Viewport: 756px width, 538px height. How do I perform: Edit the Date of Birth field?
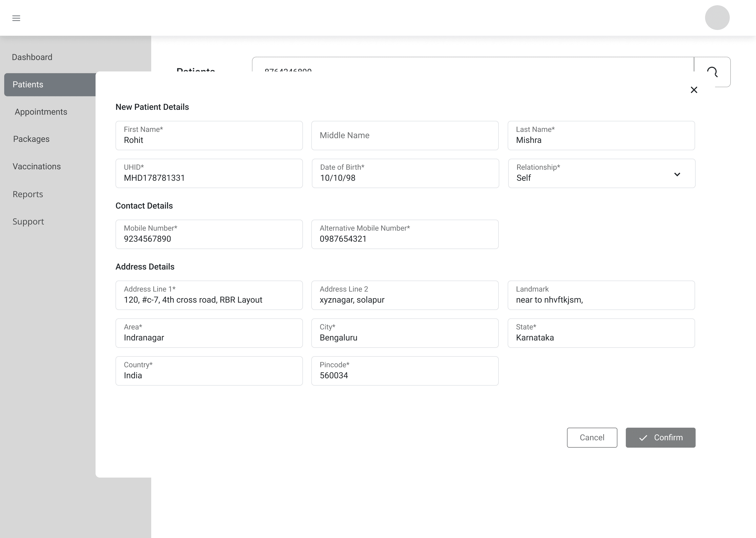click(x=405, y=174)
